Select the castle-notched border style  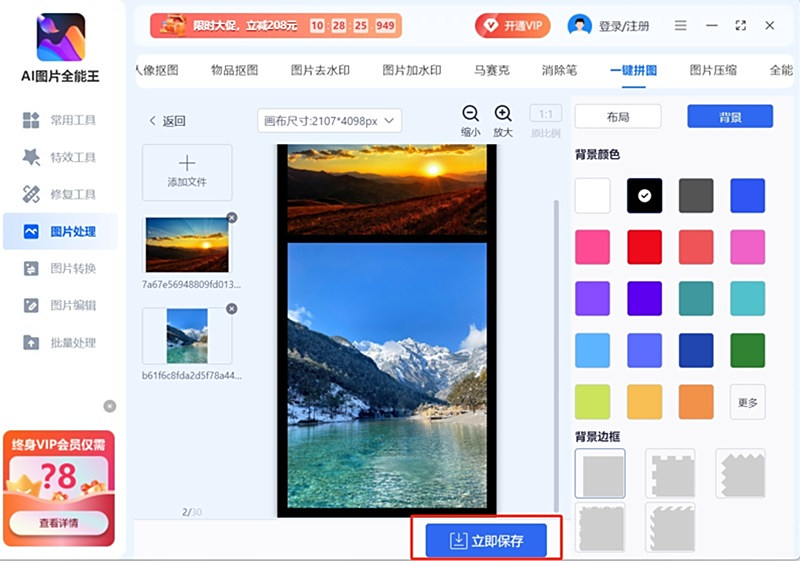tap(670, 473)
